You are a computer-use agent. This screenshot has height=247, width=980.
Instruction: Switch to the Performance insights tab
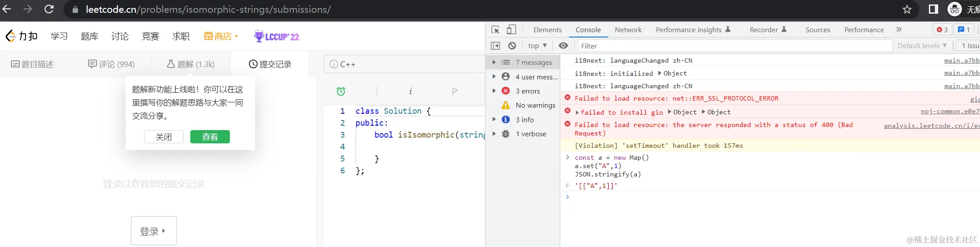coord(693,30)
